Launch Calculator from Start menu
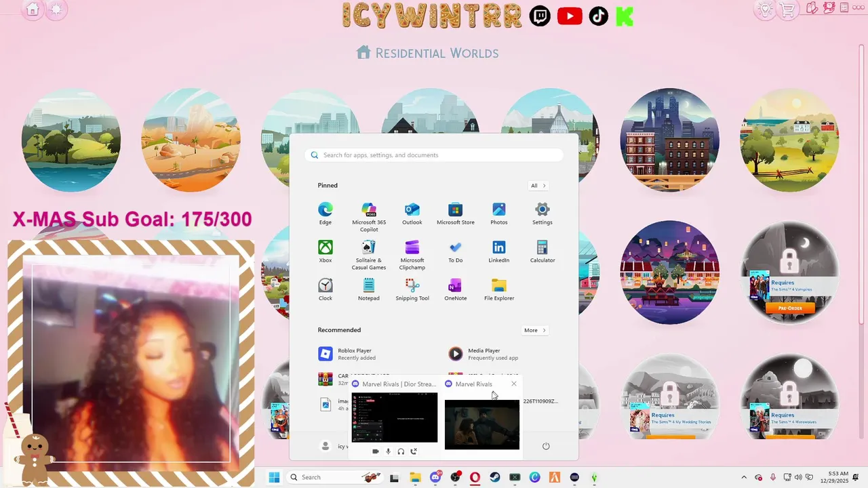 542,251
